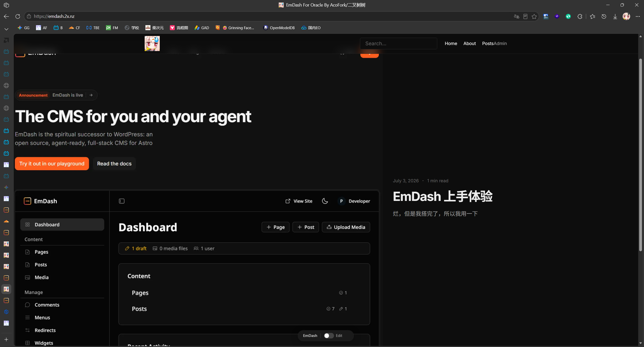Bookmark this page with star icon
The width and height of the screenshot is (644, 347).
point(534,16)
